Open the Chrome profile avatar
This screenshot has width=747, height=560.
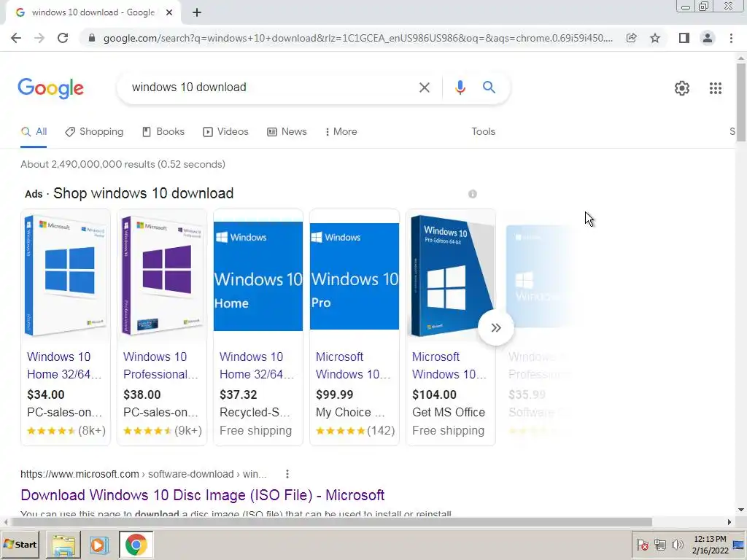pos(708,38)
